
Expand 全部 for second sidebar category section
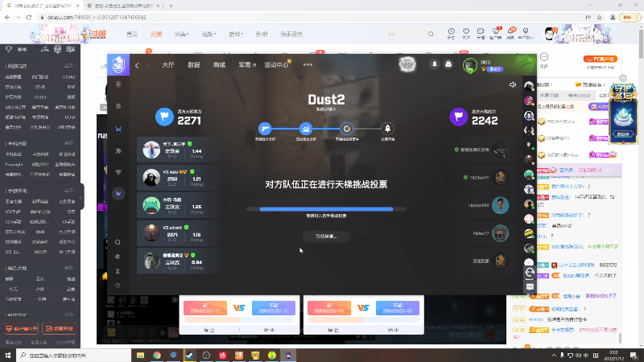(69, 143)
